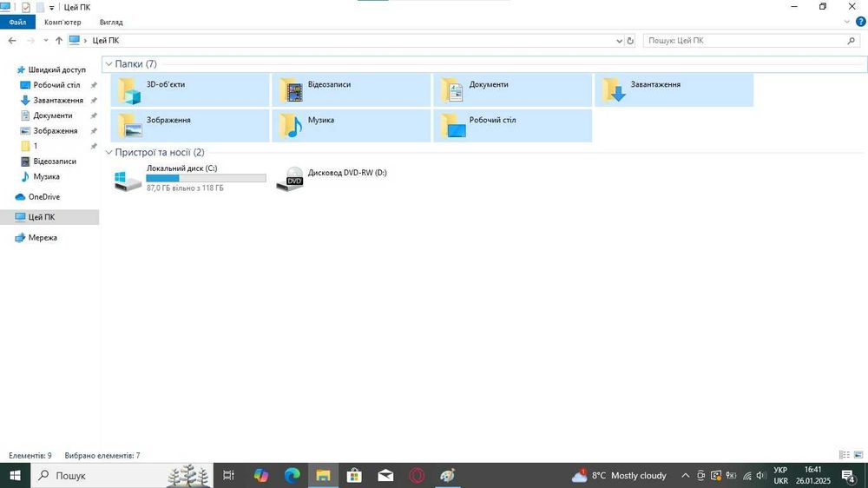The width and height of the screenshot is (868, 488).
Task: Click the Local Disk C usage bar
Action: click(206, 178)
